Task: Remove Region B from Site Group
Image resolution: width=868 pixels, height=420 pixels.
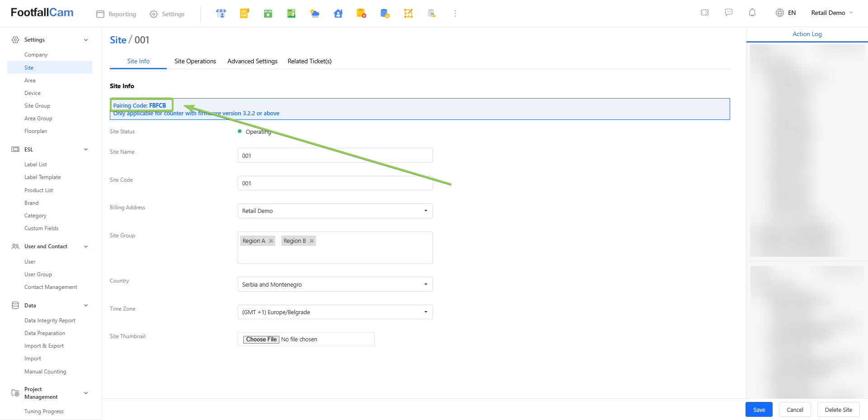Action: coord(312,241)
